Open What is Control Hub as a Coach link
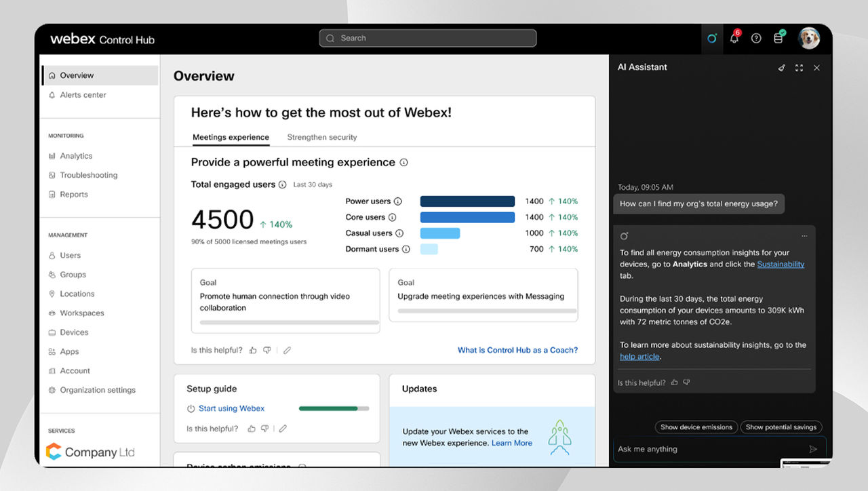Viewport: 868px width, 491px height. [x=517, y=350]
